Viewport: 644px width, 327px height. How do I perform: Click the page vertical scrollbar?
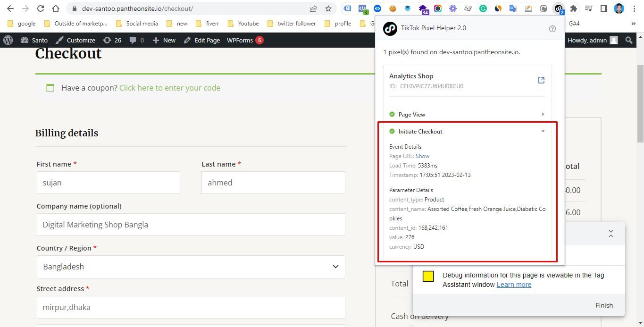[640, 104]
